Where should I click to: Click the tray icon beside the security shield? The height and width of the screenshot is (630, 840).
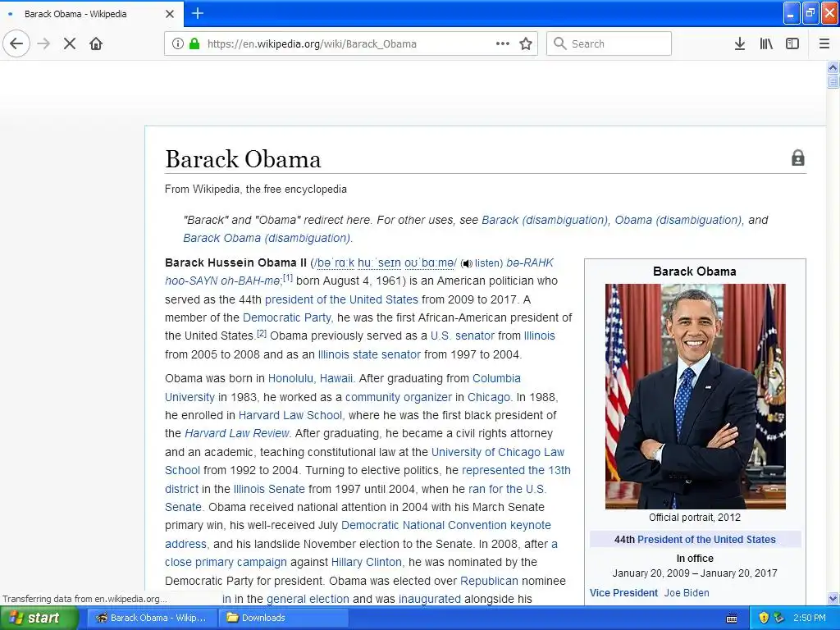pos(779,618)
